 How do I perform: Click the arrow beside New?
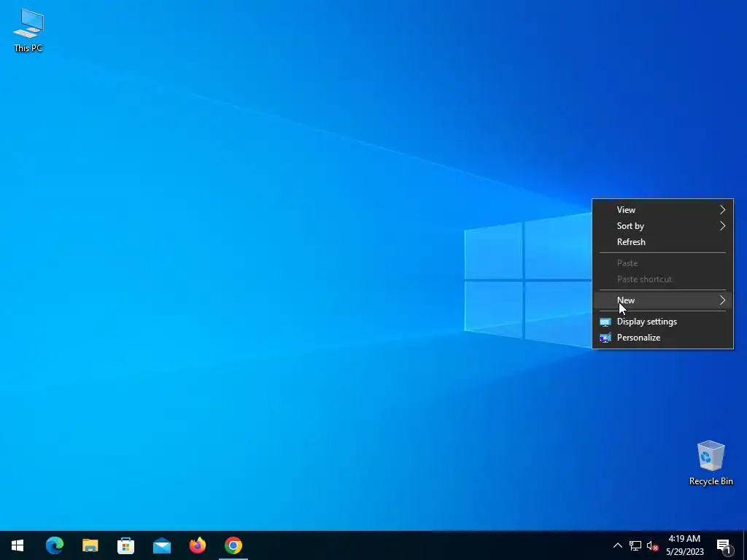(x=723, y=300)
